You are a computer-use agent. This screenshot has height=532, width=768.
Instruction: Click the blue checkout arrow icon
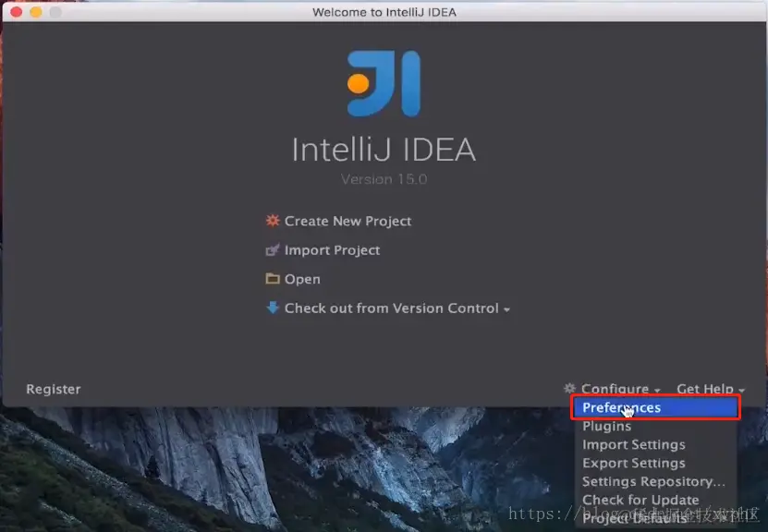click(273, 308)
